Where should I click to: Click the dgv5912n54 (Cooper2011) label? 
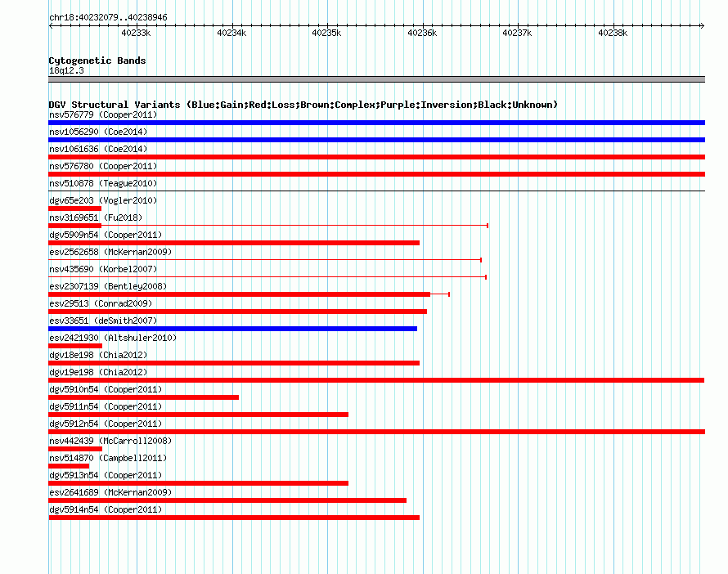(x=106, y=424)
